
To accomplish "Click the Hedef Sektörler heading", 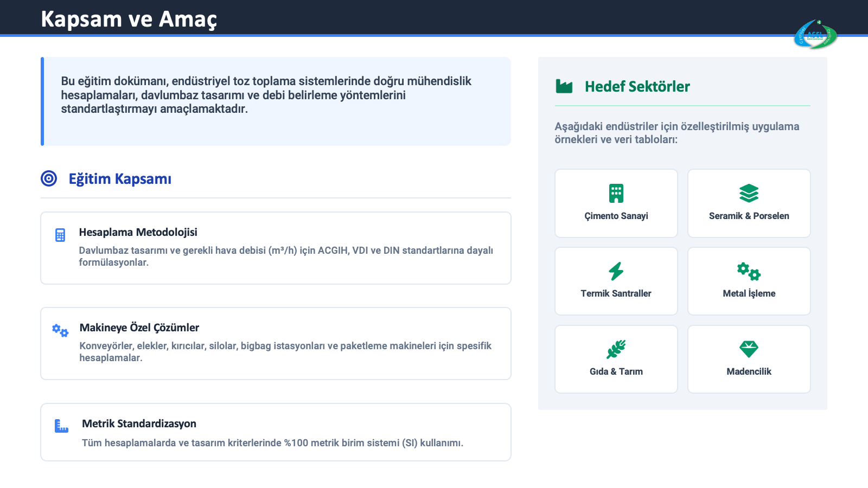I will (x=637, y=87).
